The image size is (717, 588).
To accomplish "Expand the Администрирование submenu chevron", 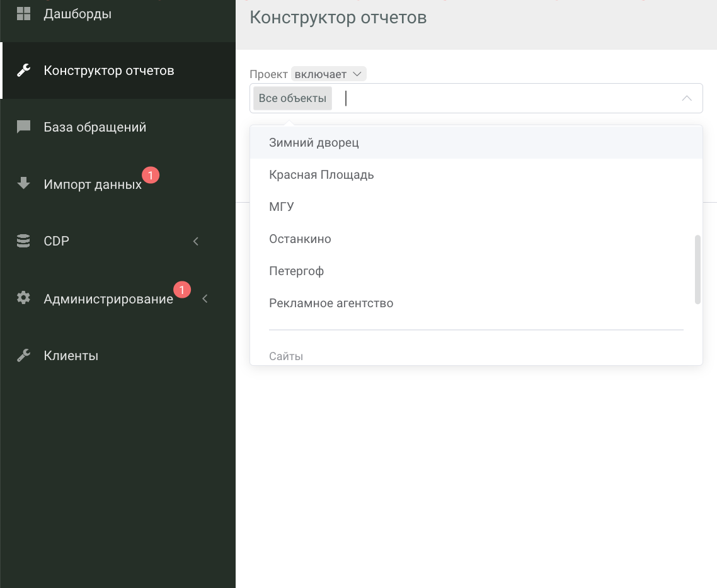I will [x=205, y=299].
